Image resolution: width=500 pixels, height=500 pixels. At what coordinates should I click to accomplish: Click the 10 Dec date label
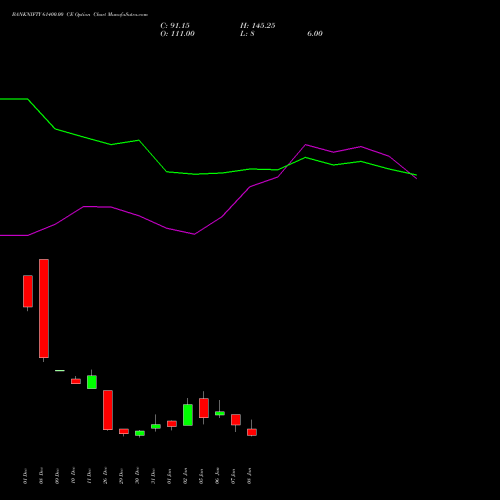73,476
